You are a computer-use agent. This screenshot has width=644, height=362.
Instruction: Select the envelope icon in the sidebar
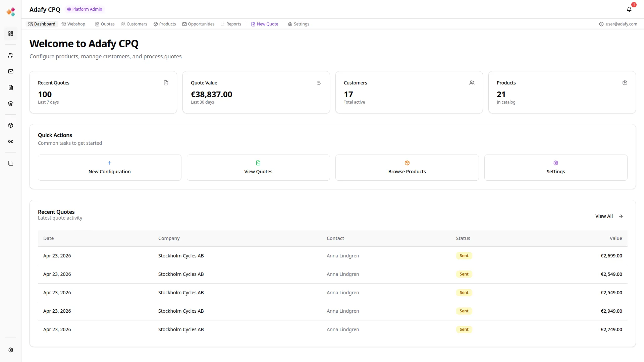click(x=11, y=71)
